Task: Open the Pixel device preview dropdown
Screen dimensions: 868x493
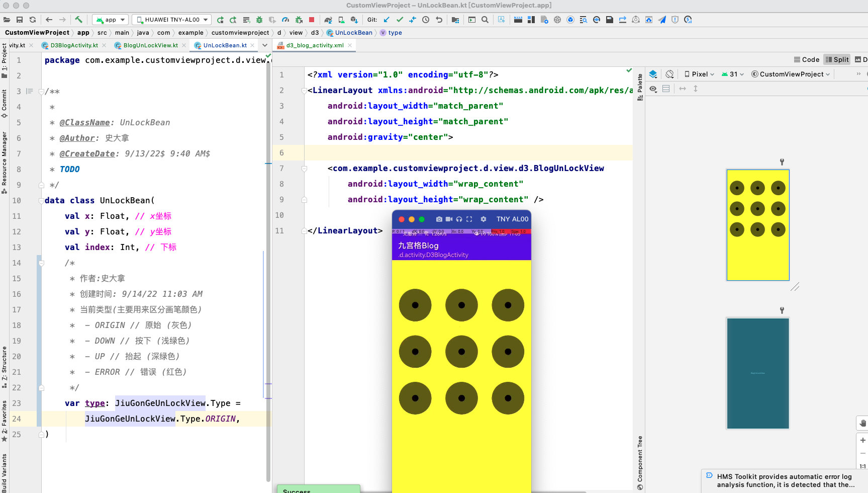Action: pyautogui.click(x=699, y=74)
